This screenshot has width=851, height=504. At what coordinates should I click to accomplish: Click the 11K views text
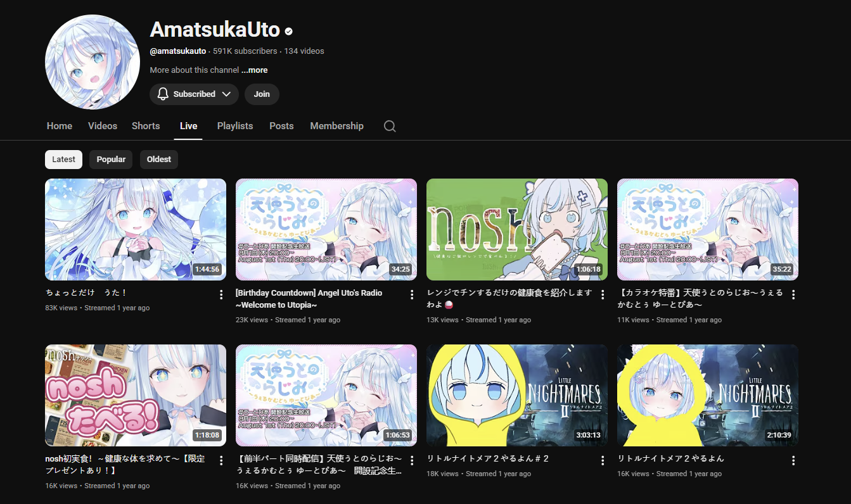[633, 320]
